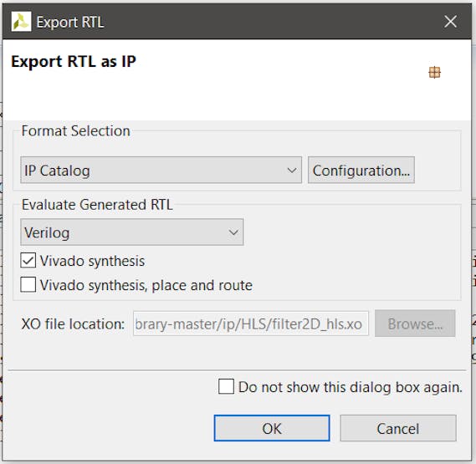Click the chevron arrow of IP Catalog combo
The image size is (476, 464).
(x=292, y=171)
